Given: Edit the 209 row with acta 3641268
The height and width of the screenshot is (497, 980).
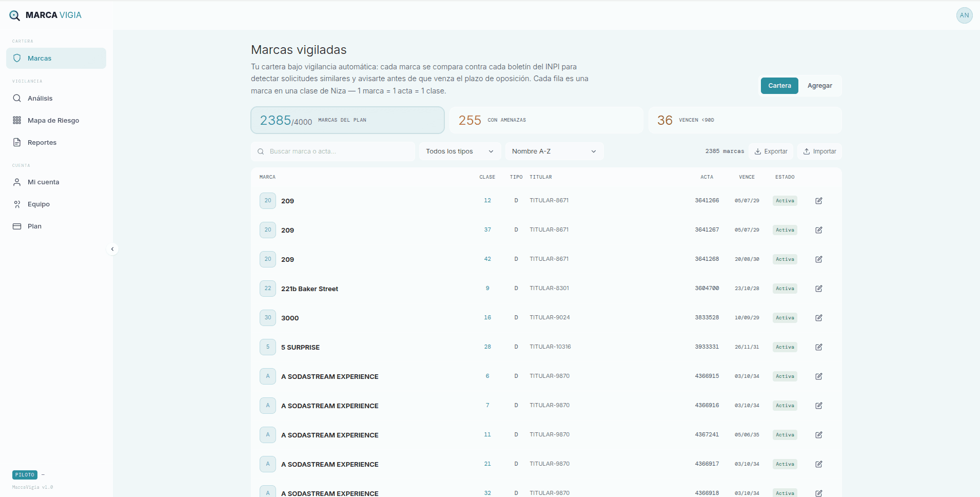Looking at the screenshot, I should click(x=819, y=259).
